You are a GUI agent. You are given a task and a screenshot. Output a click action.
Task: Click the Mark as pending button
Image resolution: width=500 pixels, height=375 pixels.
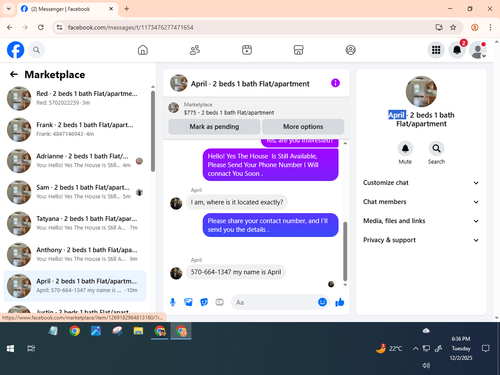tap(214, 127)
